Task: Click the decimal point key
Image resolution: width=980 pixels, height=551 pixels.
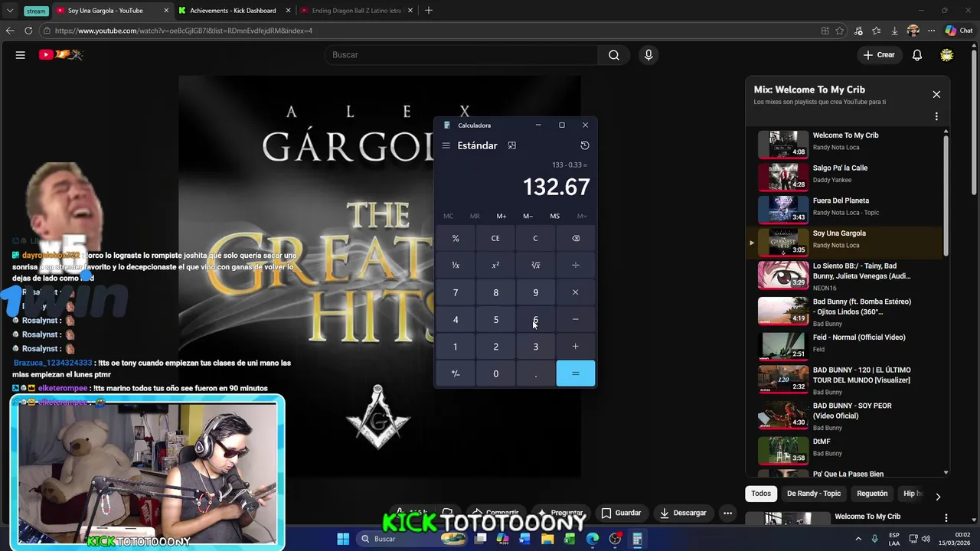Action: 535,373
